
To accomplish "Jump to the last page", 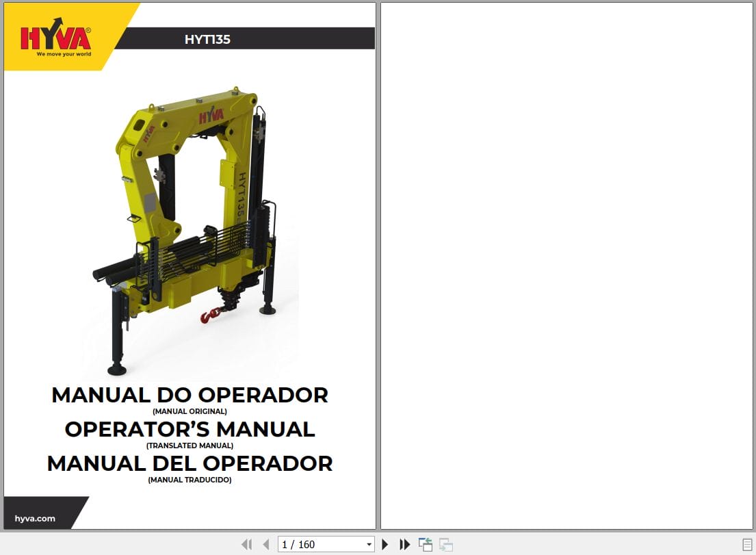I will coord(404,544).
